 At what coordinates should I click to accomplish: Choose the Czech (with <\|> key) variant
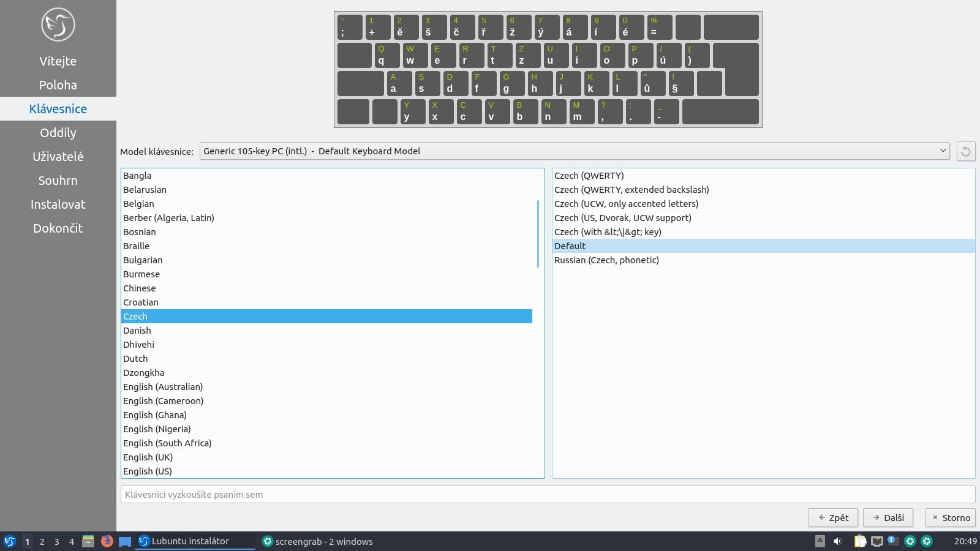tap(763, 232)
